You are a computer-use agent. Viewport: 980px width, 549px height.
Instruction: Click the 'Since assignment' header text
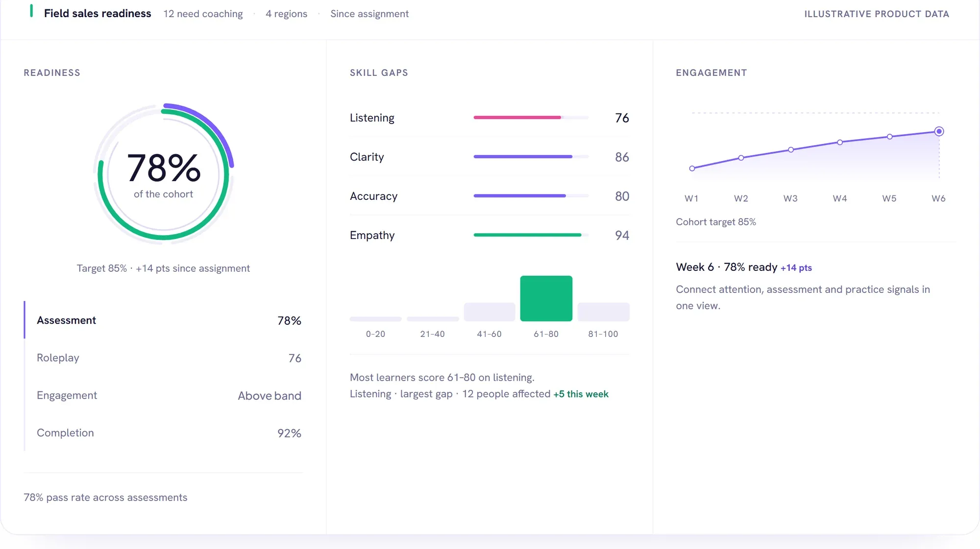point(369,14)
